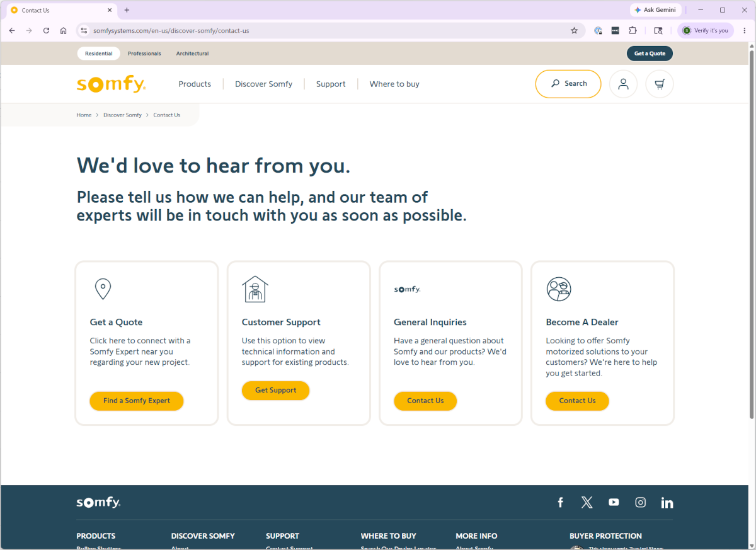This screenshot has width=756, height=550.
Task: Click the Get a Quote button in top bar
Action: [x=650, y=54]
